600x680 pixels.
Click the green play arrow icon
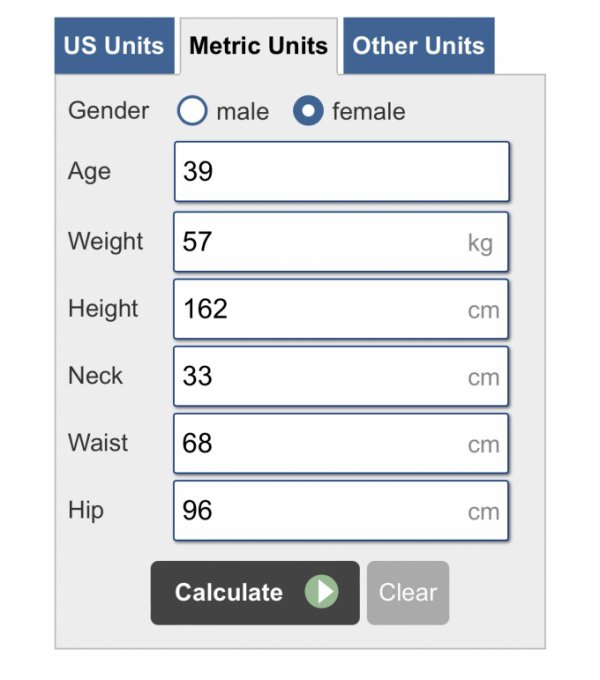pos(321,592)
